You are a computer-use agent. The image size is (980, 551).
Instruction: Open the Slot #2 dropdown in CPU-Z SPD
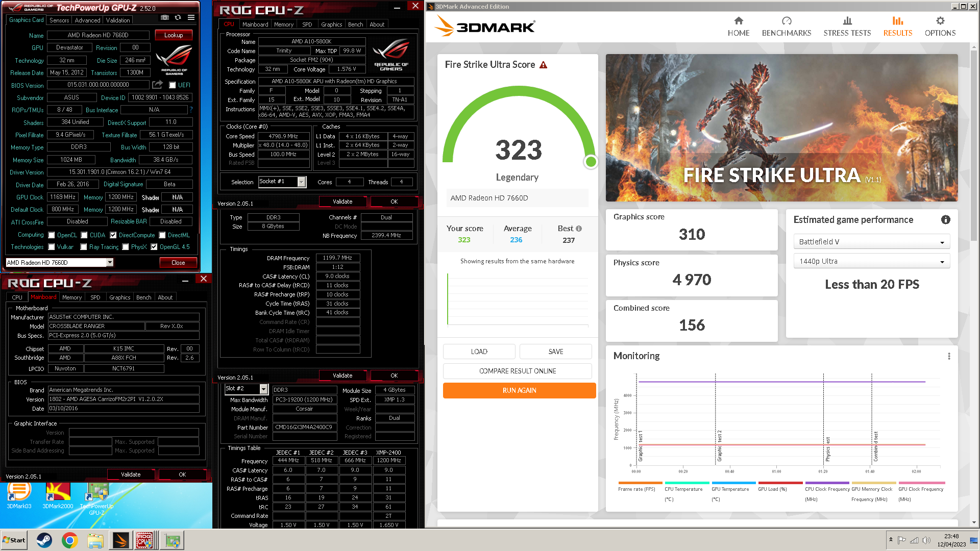tap(264, 389)
